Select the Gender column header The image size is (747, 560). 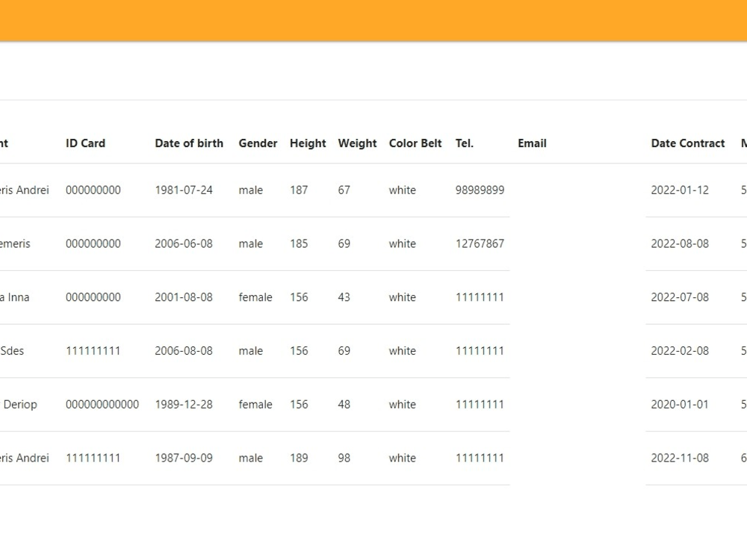(258, 143)
